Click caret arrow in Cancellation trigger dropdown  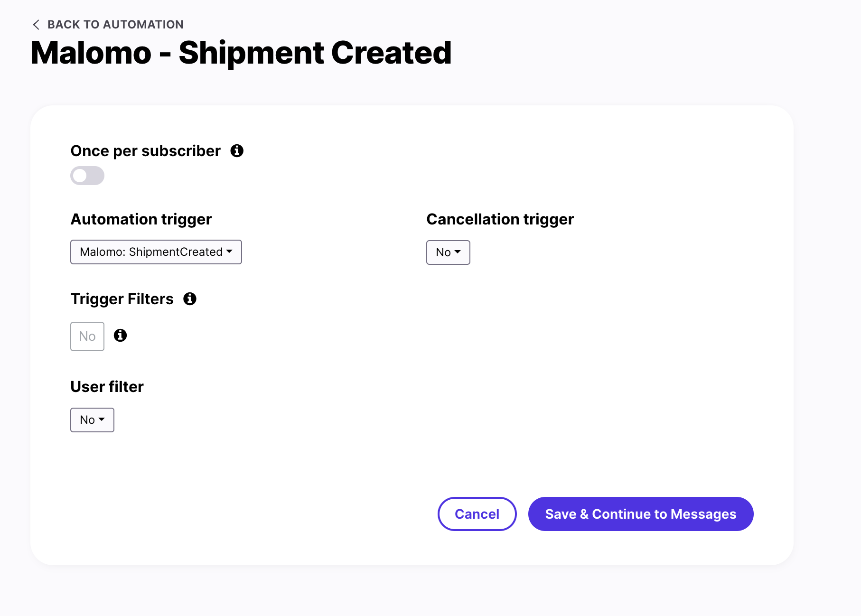pos(458,252)
